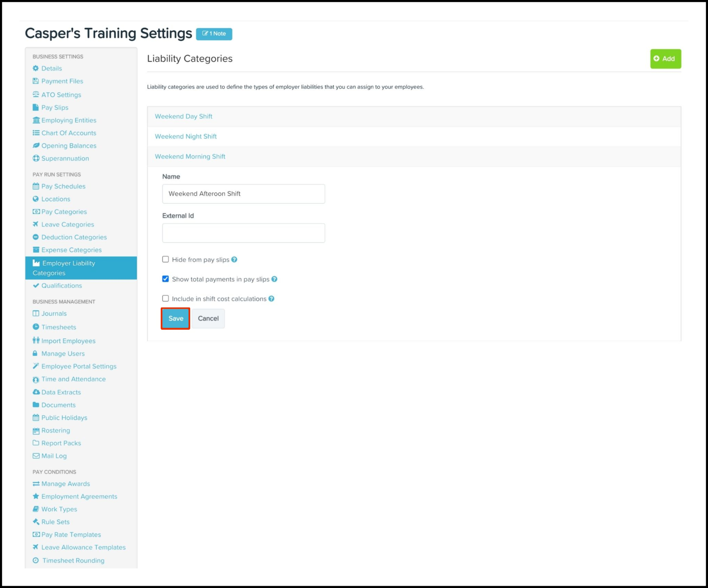Click the help icon for shift cost calculations
The image size is (708, 588).
[x=271, y=299]
